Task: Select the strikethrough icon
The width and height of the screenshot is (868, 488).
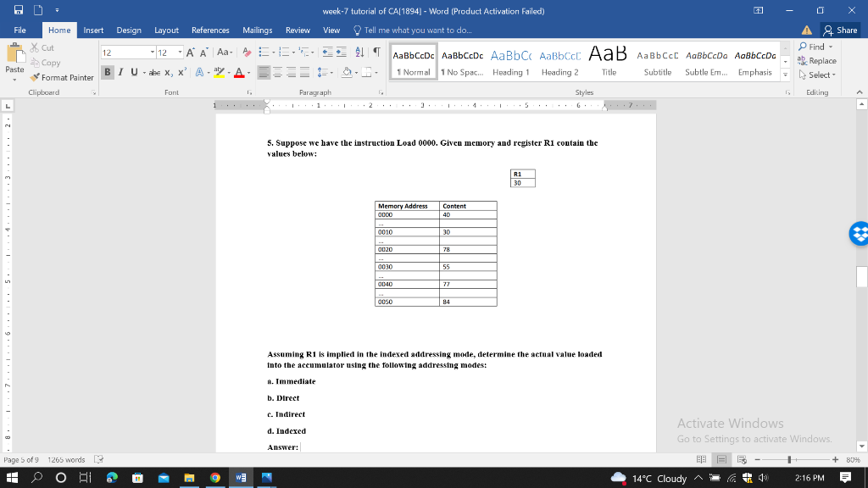Action: [154, 72]
